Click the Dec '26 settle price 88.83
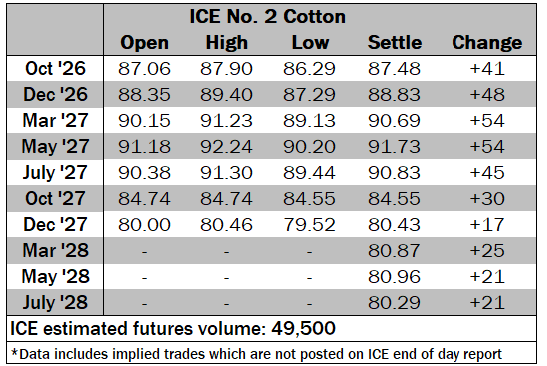547x366 pixels. pyautogui.click(x=395, y=95)
